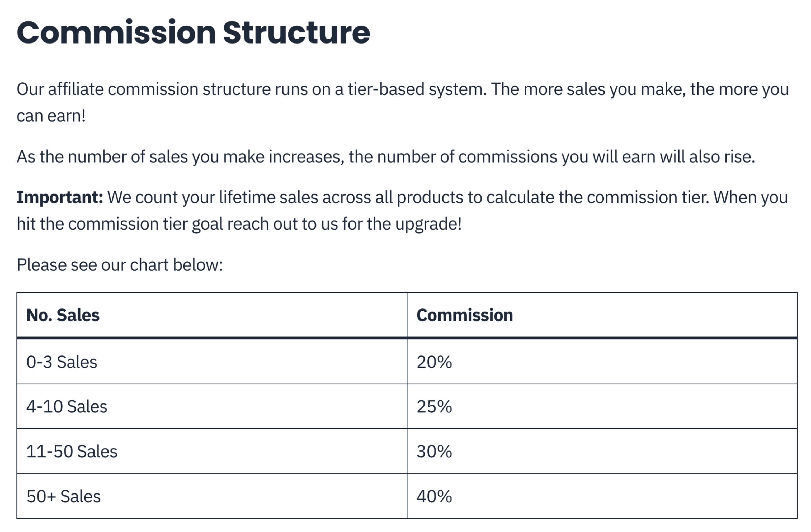Select the 11-50 Sales cell
Image resolution: width=811 pixels, height=532 pixels.
212,451
